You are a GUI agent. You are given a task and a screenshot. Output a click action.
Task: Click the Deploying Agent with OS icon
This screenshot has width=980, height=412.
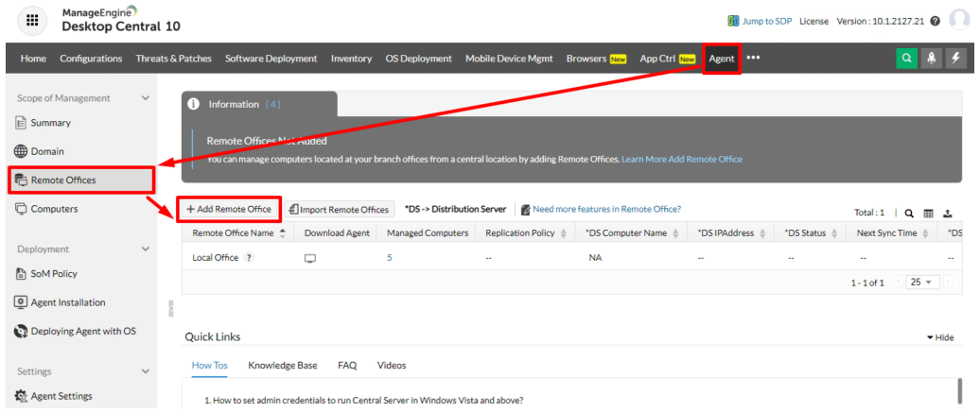20,331
